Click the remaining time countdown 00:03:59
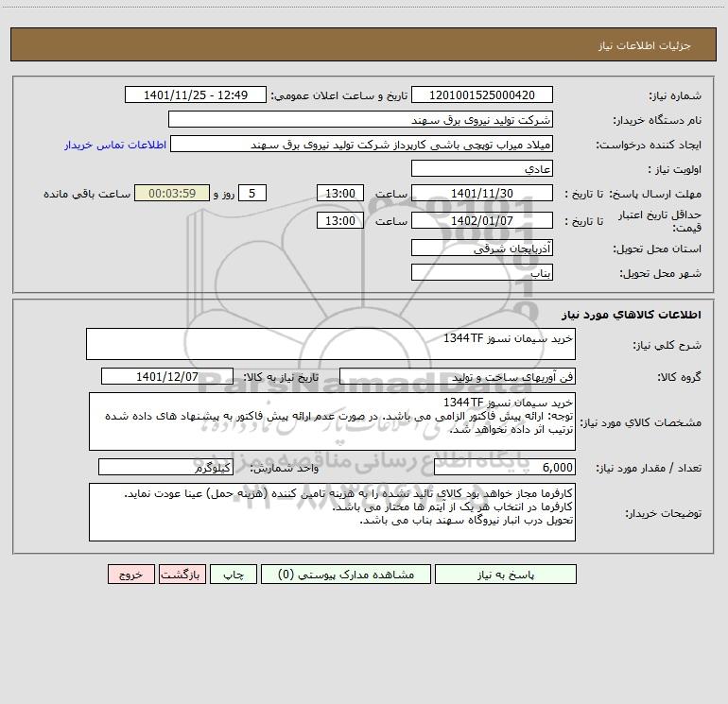 coord(172,193)
